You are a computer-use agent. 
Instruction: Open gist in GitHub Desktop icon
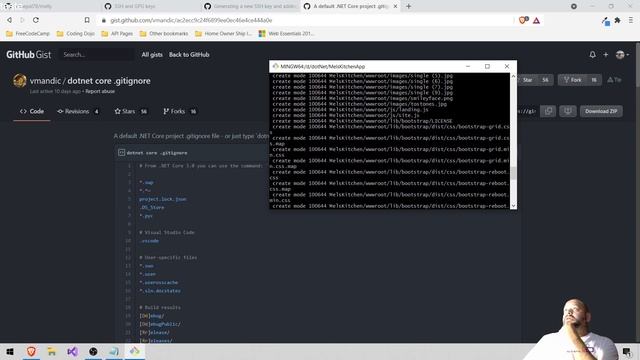coord(568,111)
